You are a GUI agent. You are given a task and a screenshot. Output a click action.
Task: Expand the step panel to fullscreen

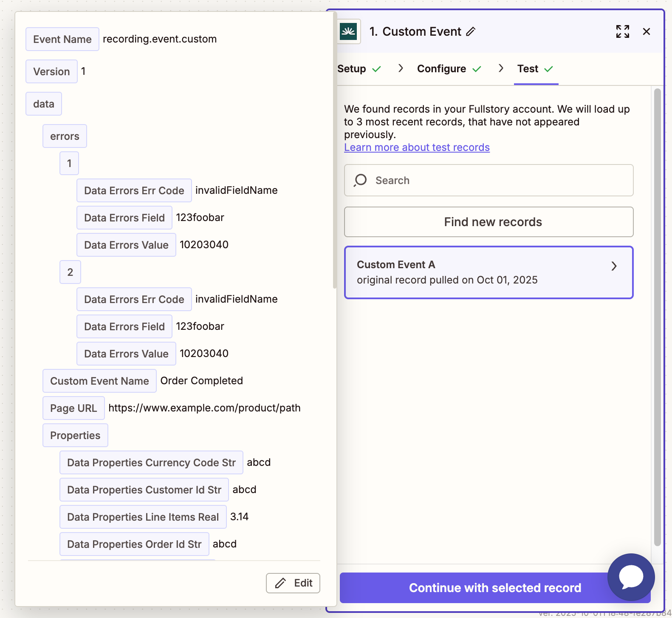pyautogui.click(x=622, y=31)
